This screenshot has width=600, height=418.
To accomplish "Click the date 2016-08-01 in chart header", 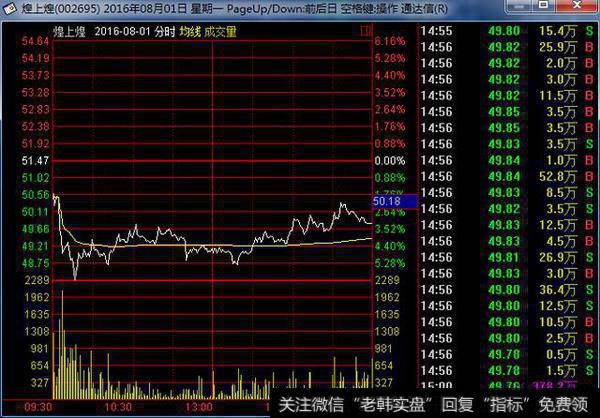I will click(x=122, y=32).
